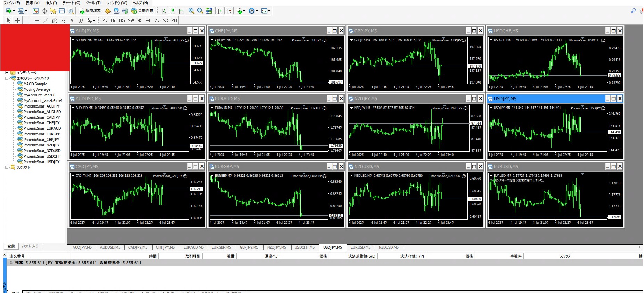Switch timeframe to MN
This screenshot has width=644, height=293.
pyautogui.click(x=174, y=20)
